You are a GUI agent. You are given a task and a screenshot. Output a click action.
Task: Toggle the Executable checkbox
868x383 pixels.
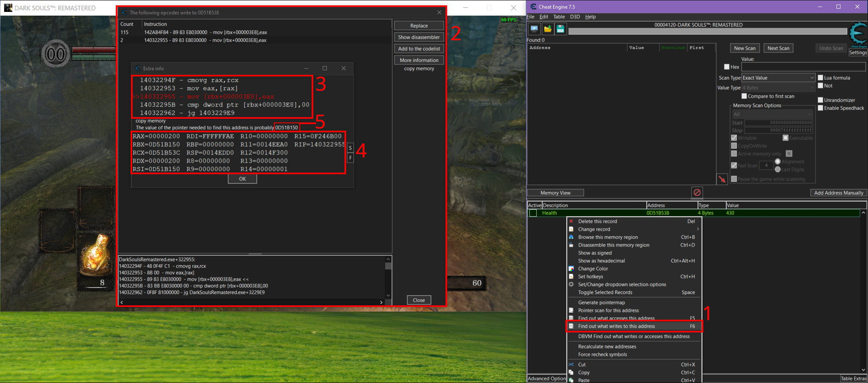pyautogui.click(x=785, y=138)
